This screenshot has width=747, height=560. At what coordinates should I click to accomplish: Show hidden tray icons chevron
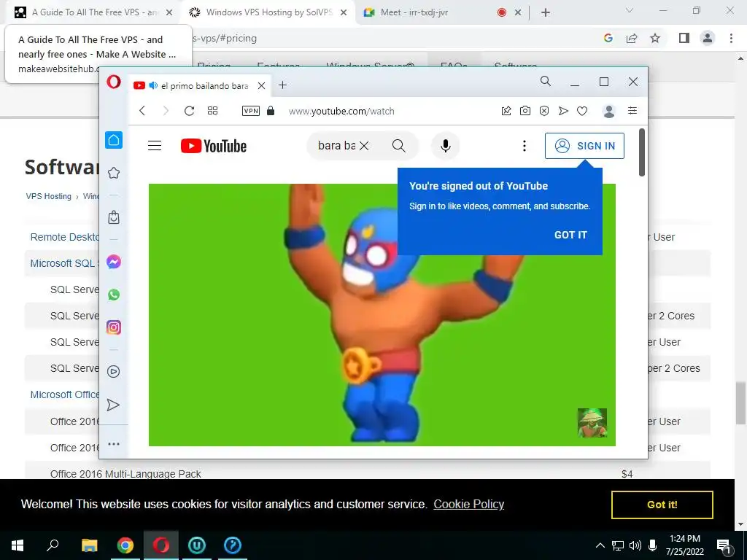[600, 545]
